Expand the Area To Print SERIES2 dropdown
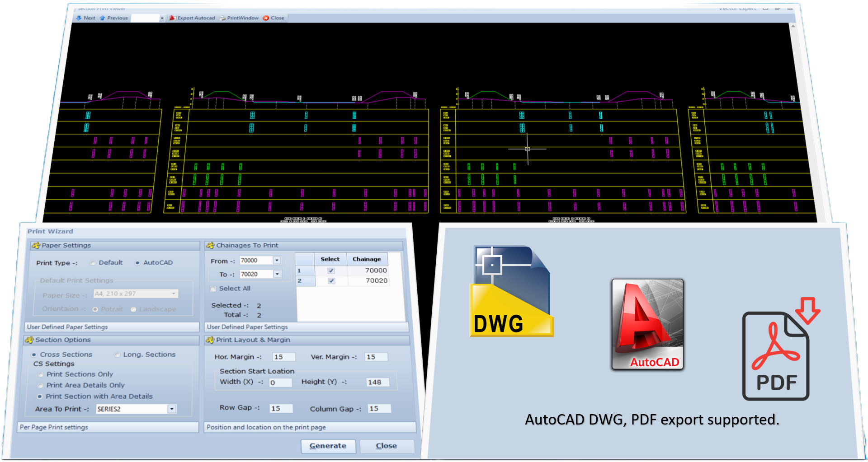868x462 pixels. tap(172, 409)
